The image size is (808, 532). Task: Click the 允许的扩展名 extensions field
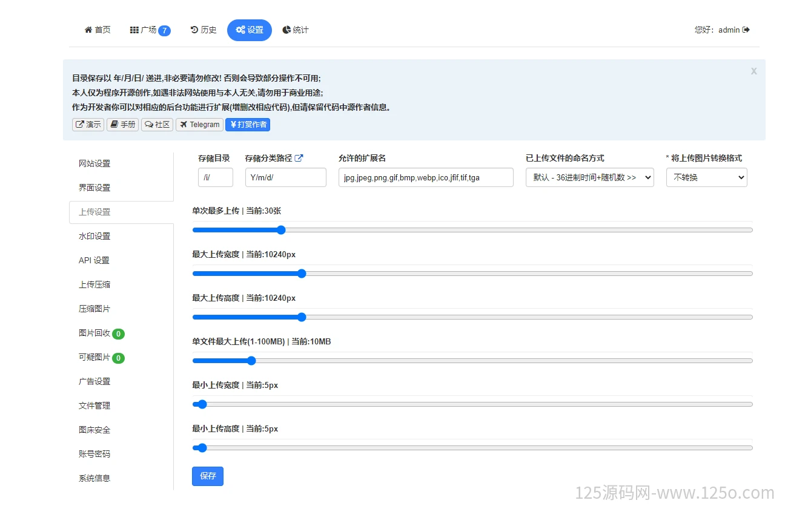pyautogui.click(x=426, y=177)
